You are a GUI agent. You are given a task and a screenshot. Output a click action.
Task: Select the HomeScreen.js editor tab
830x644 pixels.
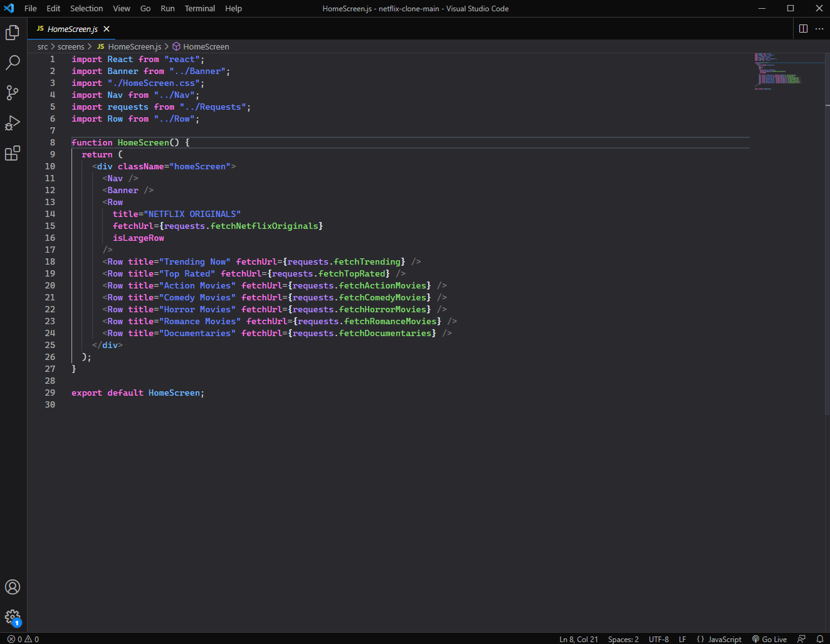coord(72,29)
